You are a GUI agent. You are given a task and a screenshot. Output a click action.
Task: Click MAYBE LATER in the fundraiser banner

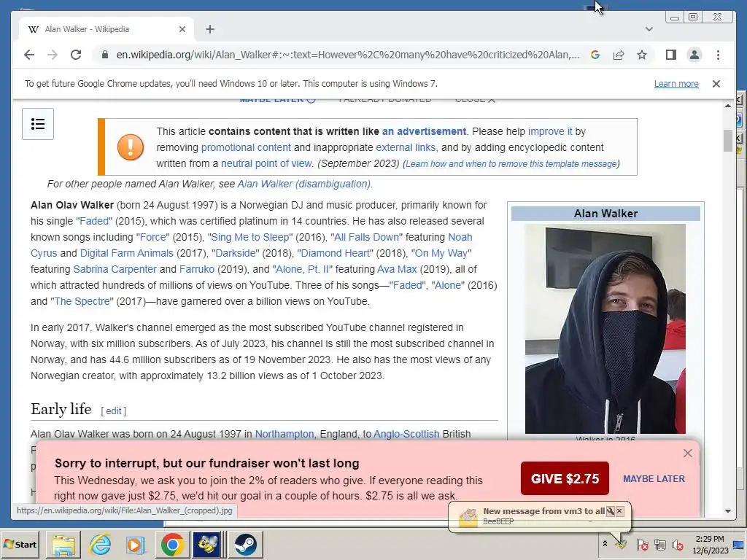point(654,479)
